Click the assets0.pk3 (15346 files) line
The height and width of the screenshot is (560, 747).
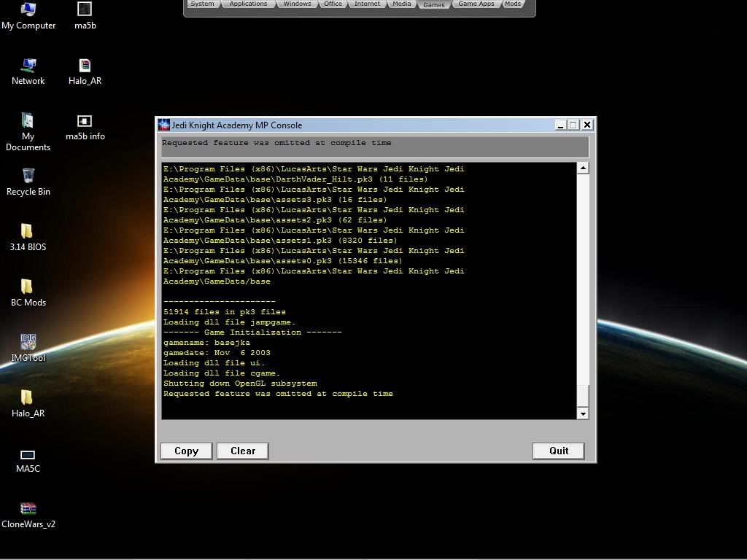[282, 262]
